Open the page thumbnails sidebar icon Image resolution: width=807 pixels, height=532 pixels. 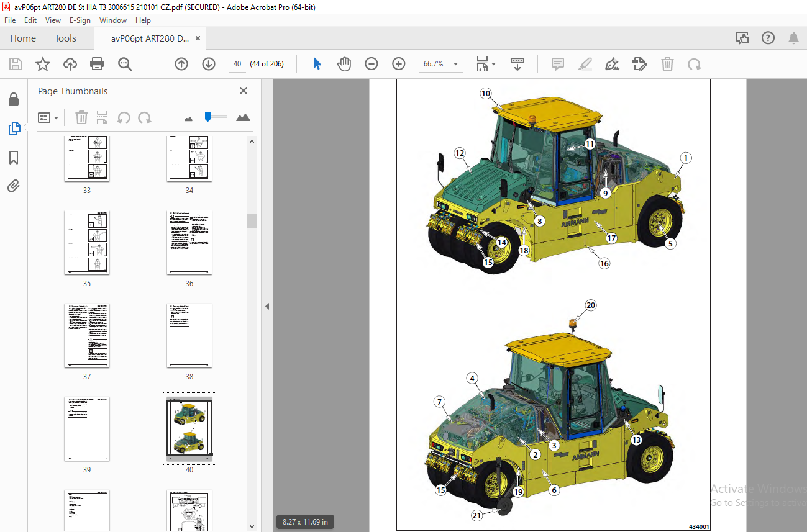(x=14, y=128)
